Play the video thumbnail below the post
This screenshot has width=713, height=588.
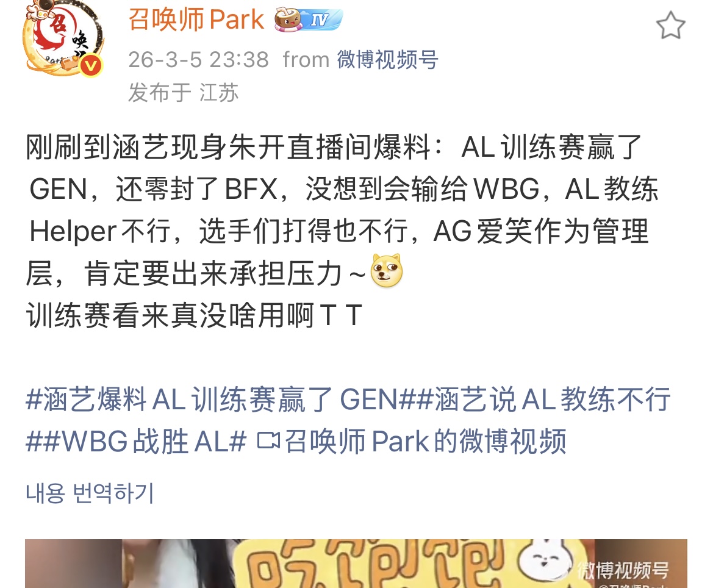[356, 564]
